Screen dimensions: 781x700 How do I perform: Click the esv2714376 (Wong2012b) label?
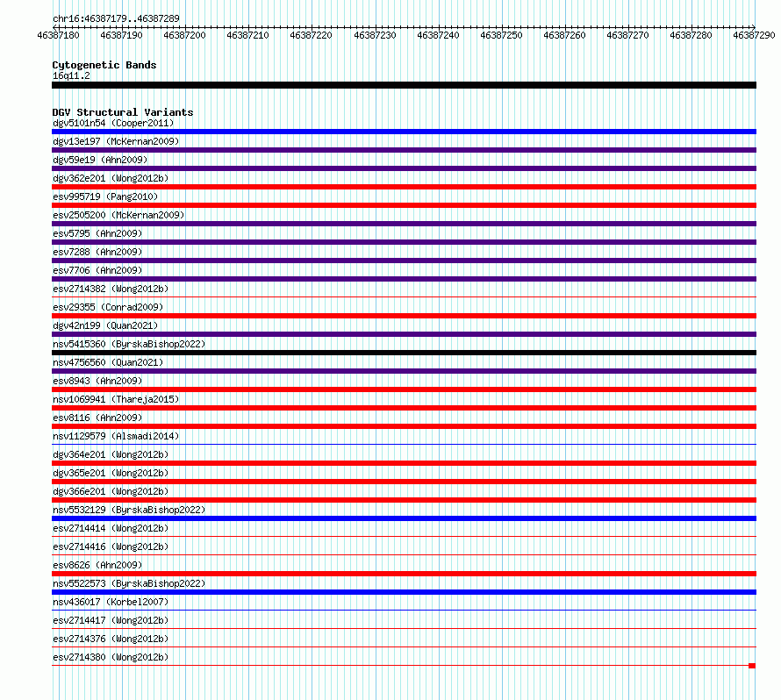(111, 639)
